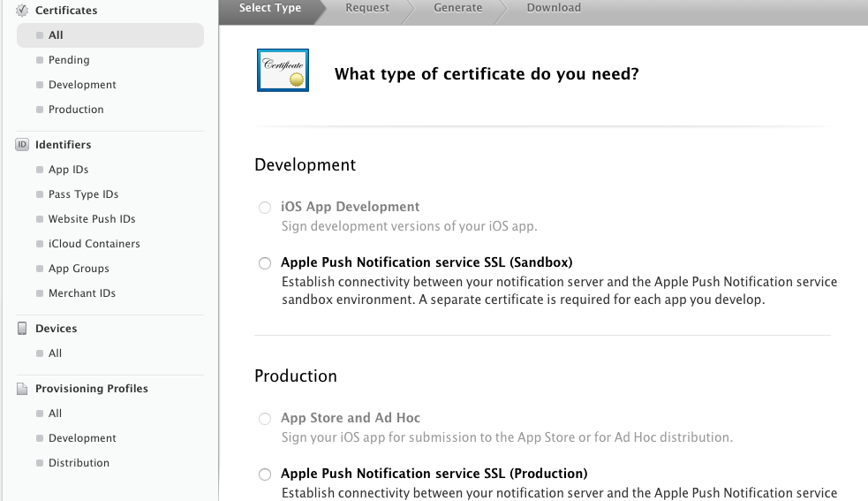The image size is (868, 501).
Task: Go to the Request step
Action: (367, 8)
